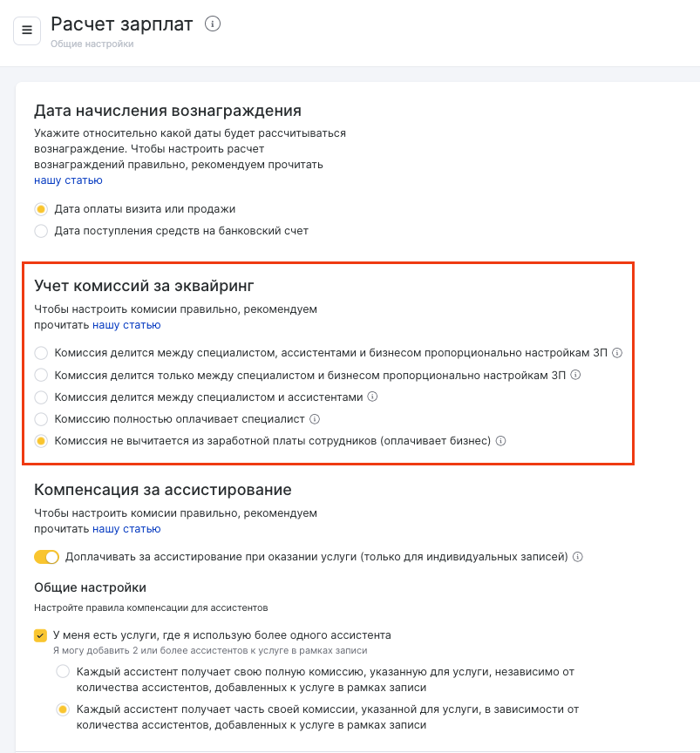Disable the Доплачивать за ассистирование toggle

[x=46, y=557]
